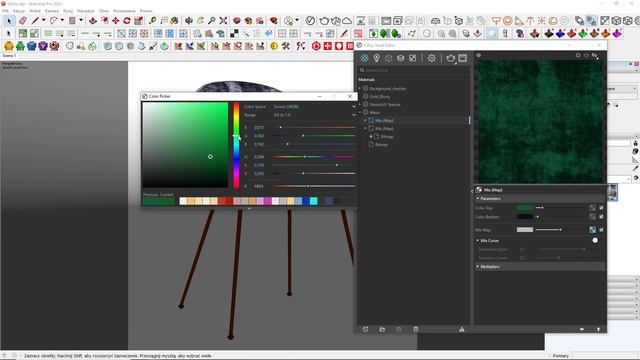
Task: Select the last Bitmap entry in tree
Action: click(381, 144)
